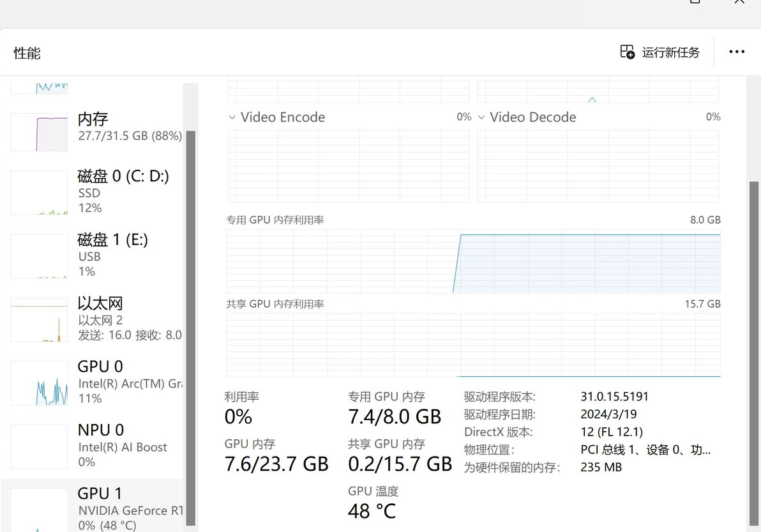Click the Video Encode graph area
761x532 pixels.
[349, 166]
